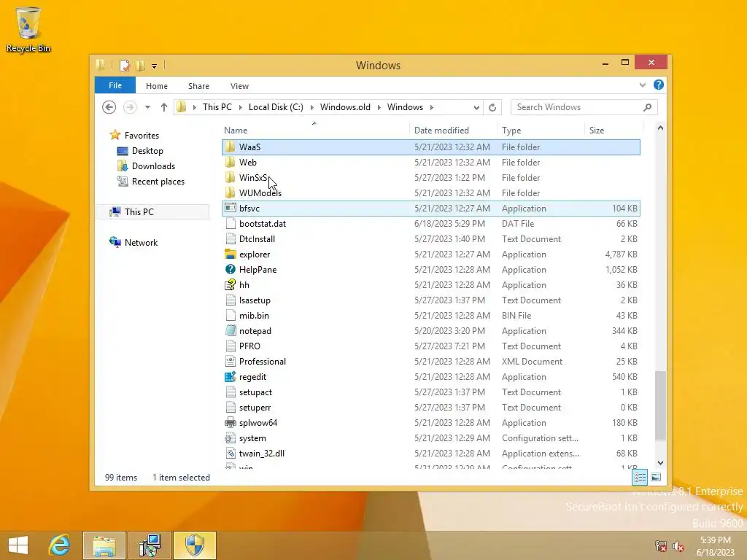747x560 pixels.
Task: Select the Professional XML document
Action: pyautogui.click(x=430, y=362)
